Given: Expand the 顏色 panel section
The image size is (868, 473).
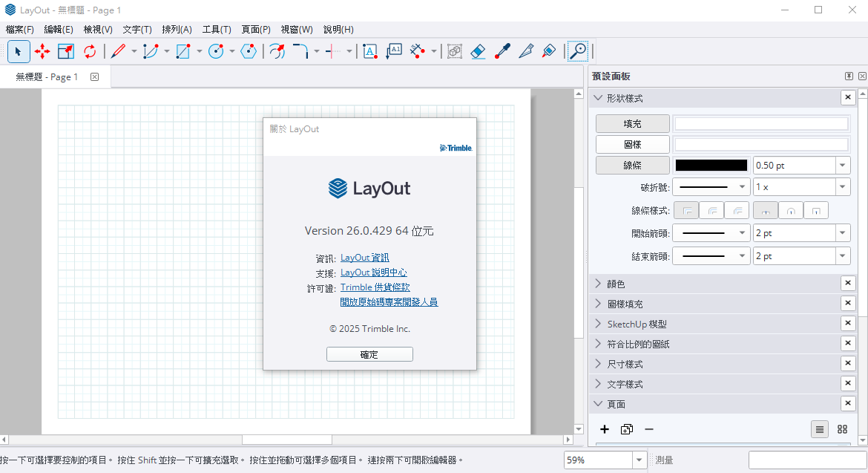Looking at the screenshot, I should tap(616, 284).
